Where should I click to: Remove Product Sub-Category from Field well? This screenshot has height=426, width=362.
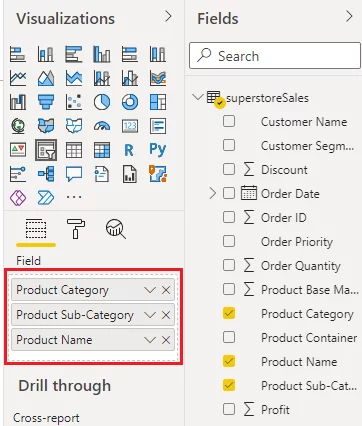click(166, 315)
